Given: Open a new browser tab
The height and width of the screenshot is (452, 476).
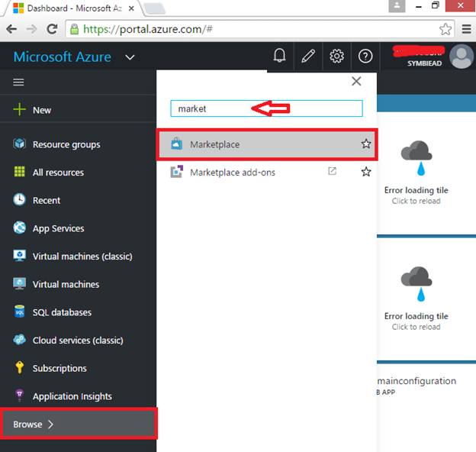Looking at the screenshot, I should 155,8.
